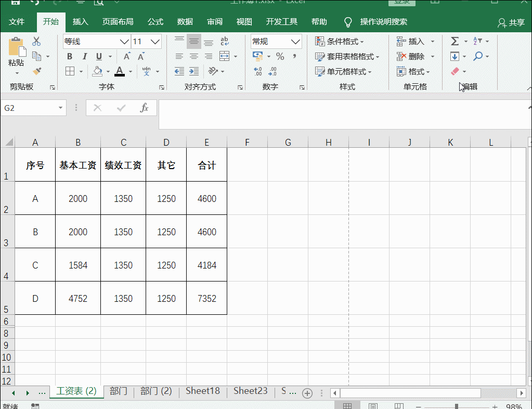This screenshot has width=532, height=409.
Task: Align cell text right
Action: pos(209,56)
